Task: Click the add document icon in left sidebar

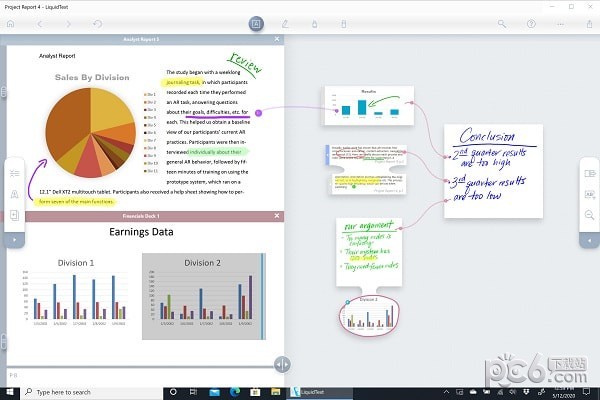Action: click(x=15, y=215)
